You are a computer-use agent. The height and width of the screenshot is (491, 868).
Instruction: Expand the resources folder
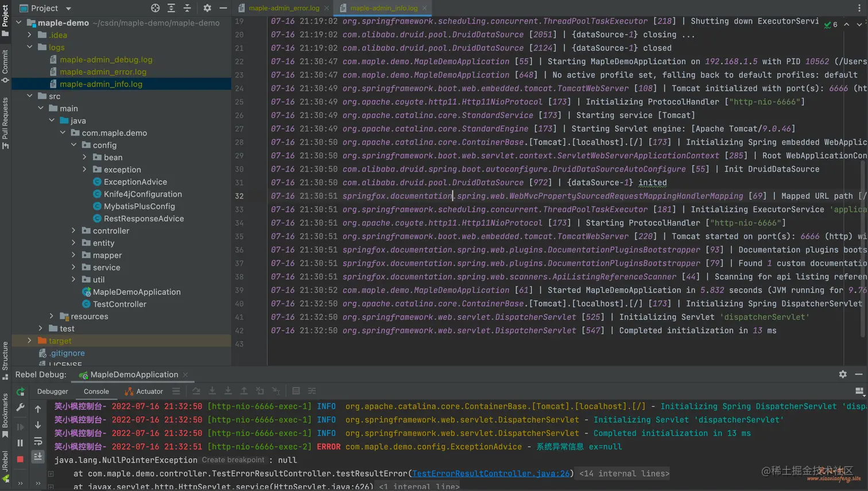tap(52, 316)
